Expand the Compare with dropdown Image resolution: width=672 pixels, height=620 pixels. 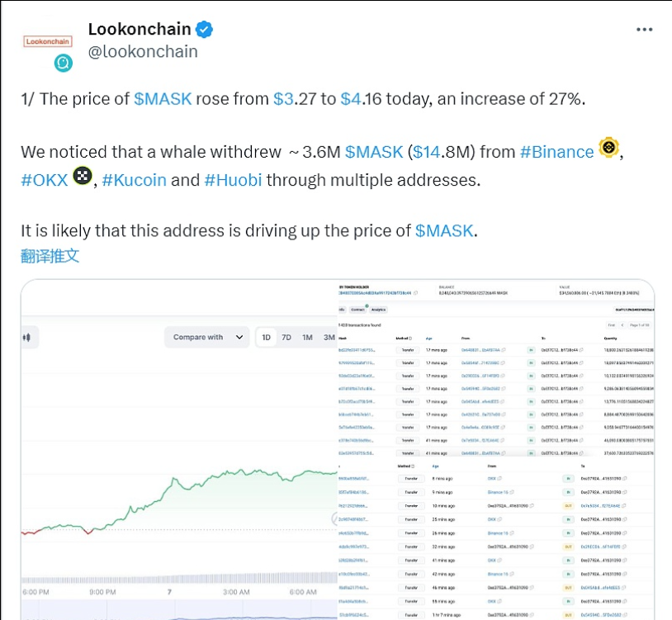pyautogui.click(x=206, y=337)
